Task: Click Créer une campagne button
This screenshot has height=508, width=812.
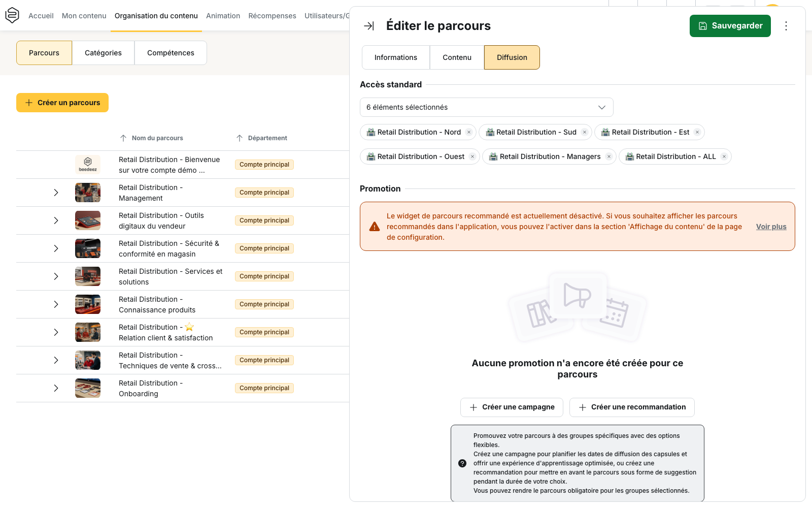Action: (x=512, y=407)
